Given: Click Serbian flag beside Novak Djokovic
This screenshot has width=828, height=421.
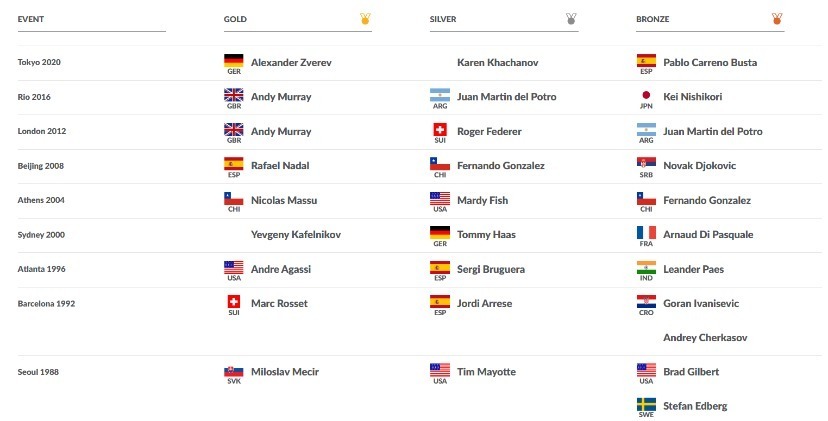Looking at the screenshot, I should pos(646,164).
